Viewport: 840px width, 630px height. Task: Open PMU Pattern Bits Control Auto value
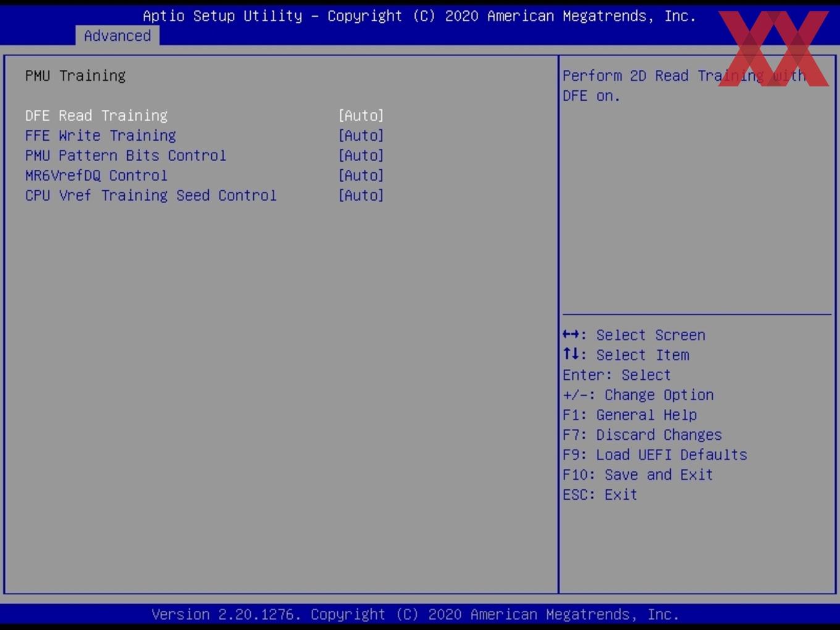(361, 155)
